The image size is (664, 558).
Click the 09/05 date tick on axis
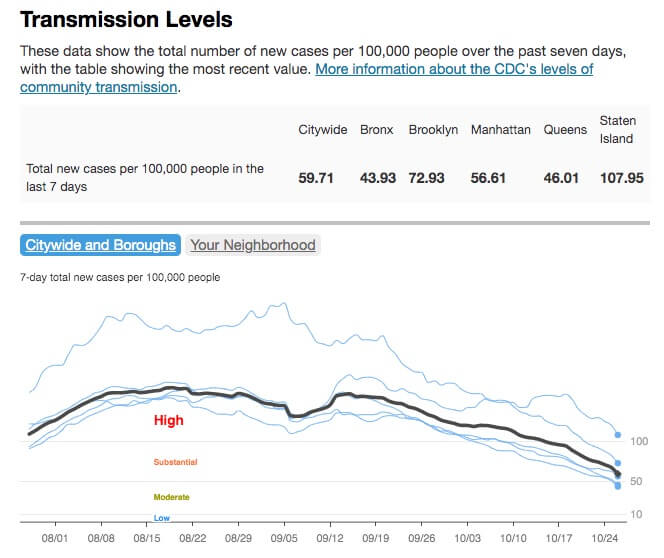(x=284, y=537)
